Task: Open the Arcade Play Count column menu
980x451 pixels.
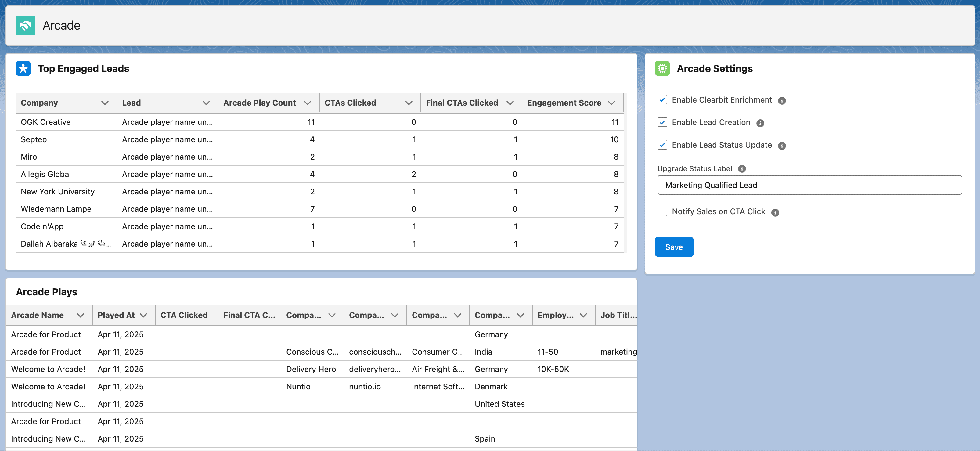Action: 307,103
